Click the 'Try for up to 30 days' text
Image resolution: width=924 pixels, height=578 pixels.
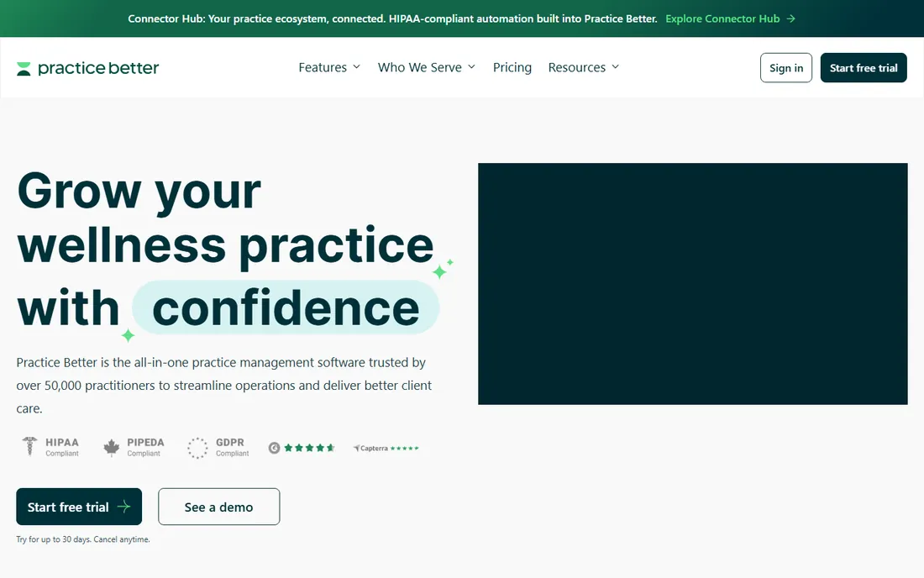pos(83,539)
